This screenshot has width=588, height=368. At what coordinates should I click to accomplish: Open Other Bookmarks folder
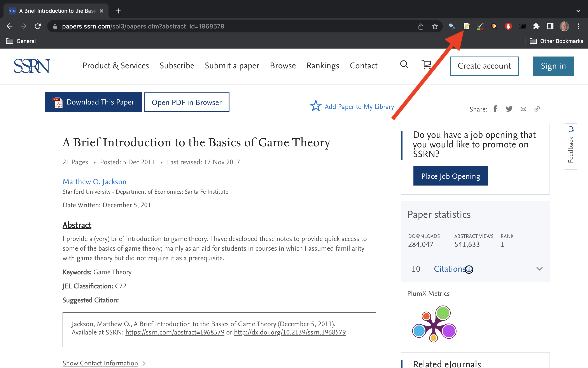556,41
